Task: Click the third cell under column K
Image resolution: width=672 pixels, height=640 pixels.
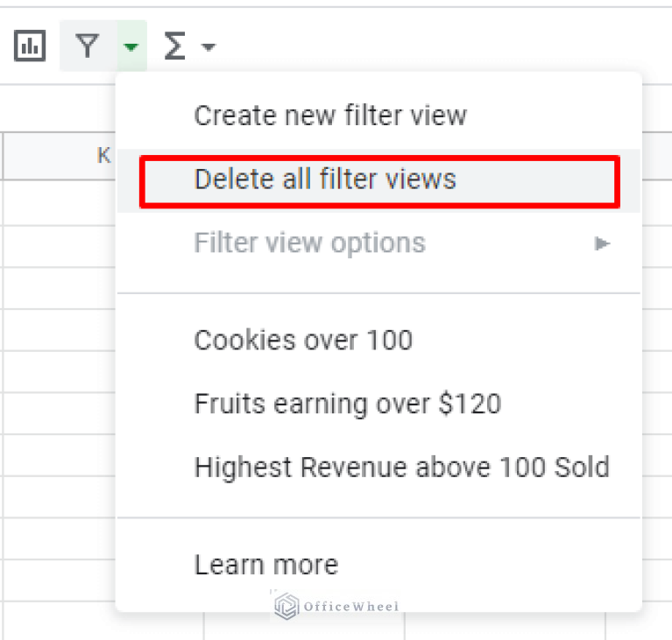Action: 58,287
